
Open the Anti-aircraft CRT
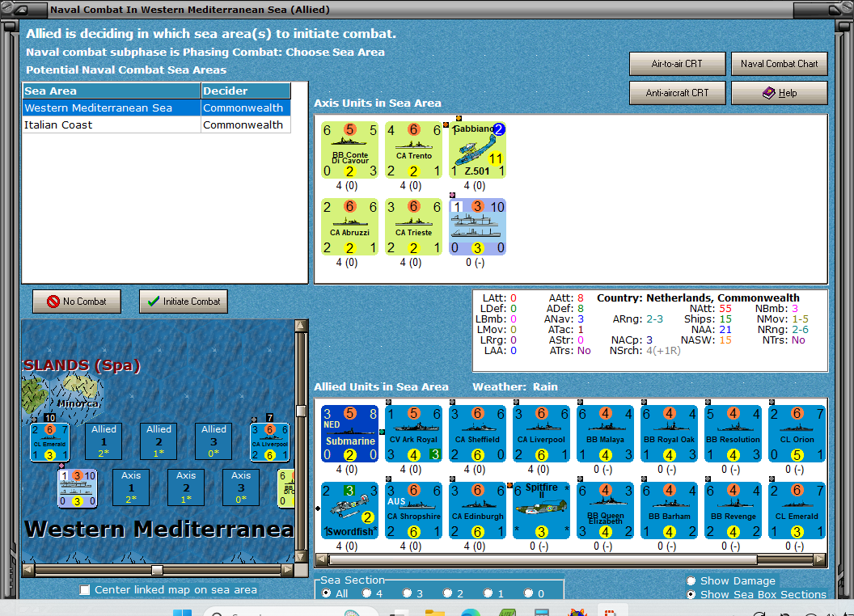click(x=677, y=93)
